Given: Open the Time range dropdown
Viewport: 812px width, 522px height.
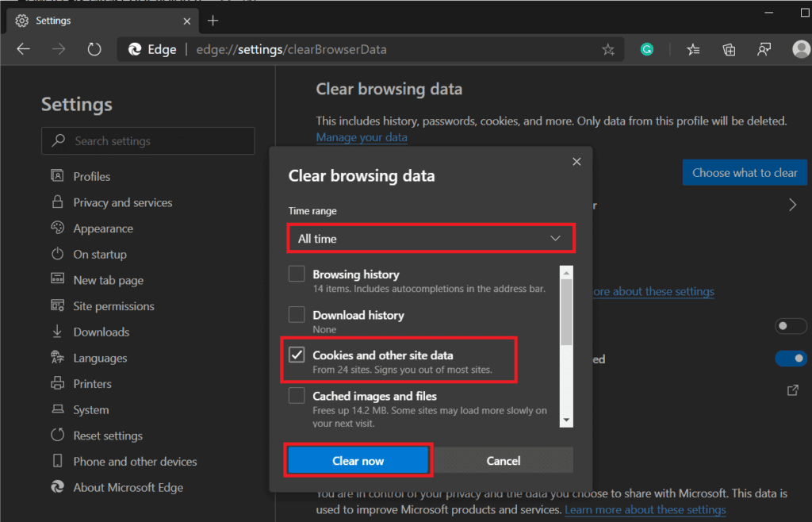Looking at the screenshot, I should [x=430, y=238].
